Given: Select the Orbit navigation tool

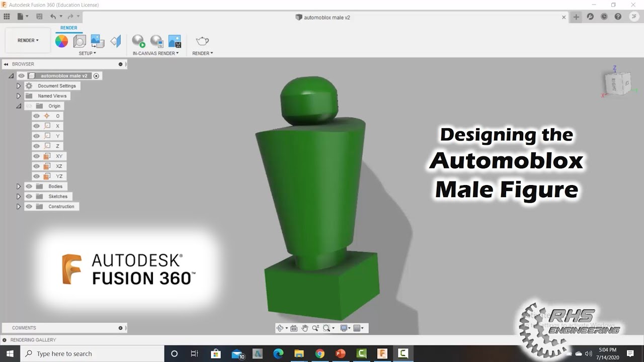Looking at the screenshot, I should point(280,328).
